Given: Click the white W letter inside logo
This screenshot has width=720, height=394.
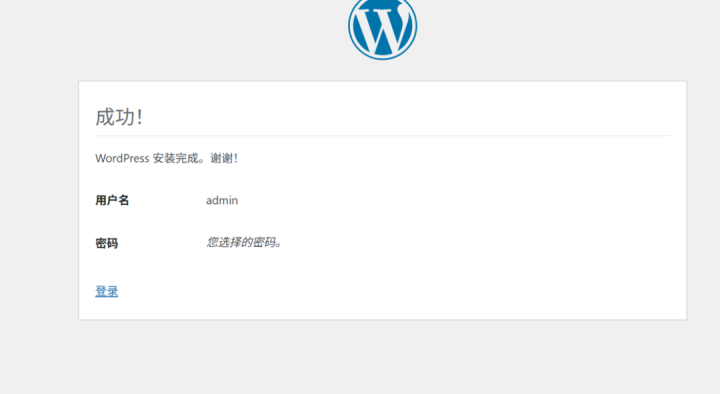Looking at the screenshot, I should 382,29.
